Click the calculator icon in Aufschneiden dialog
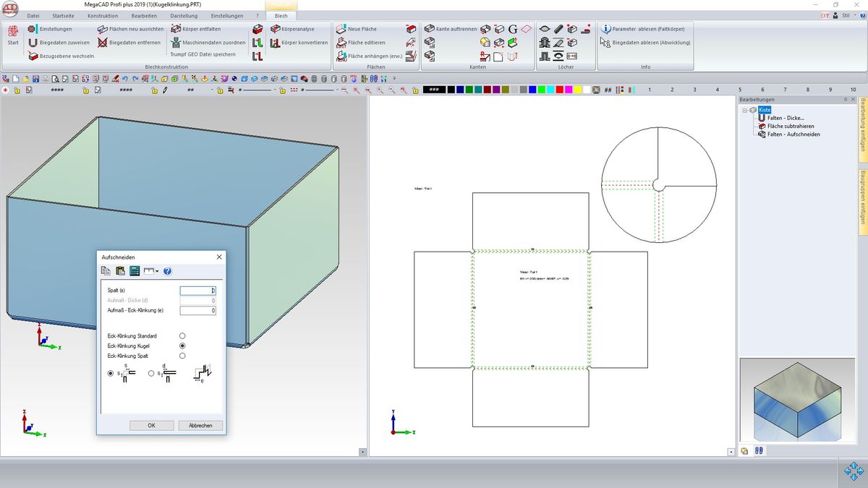The image size is (868, 488). 135,271
